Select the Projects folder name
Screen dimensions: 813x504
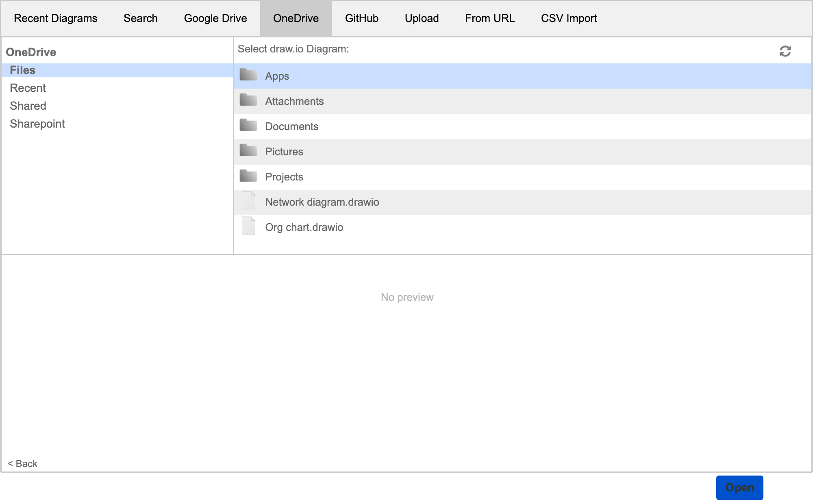284,177
